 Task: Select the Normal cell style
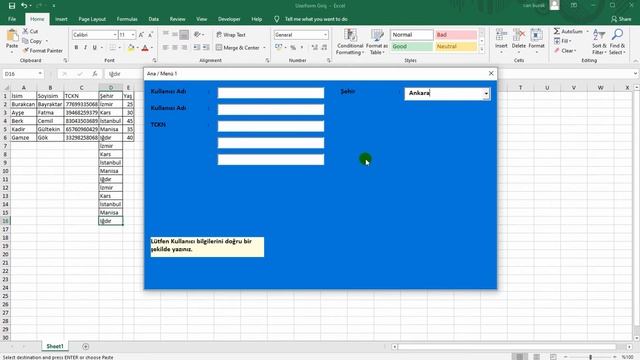pyautogui.click(x=411, y=35)
